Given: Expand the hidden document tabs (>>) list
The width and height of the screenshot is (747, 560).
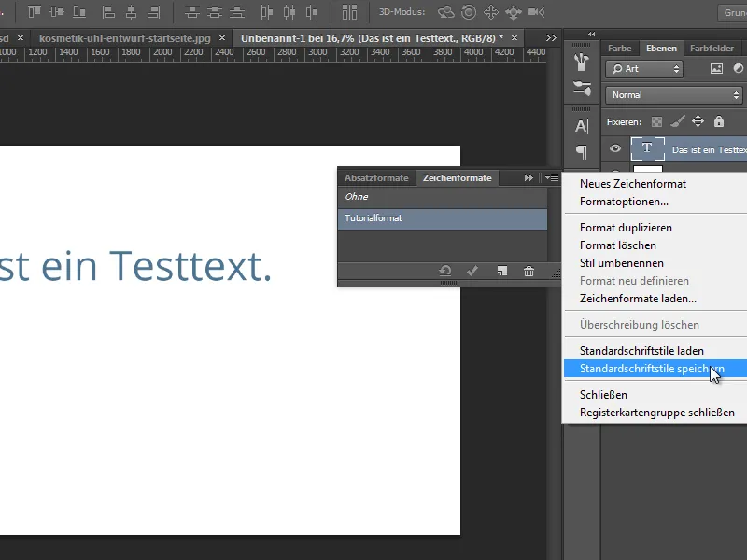Looking at the screenshot, I should point(551,37).
